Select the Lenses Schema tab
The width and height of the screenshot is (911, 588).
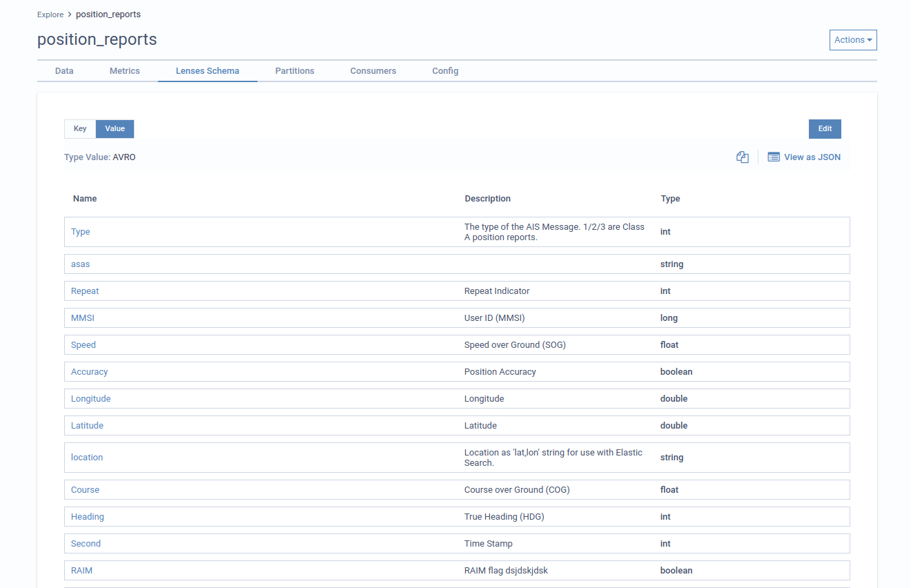(x=208, y=71)
